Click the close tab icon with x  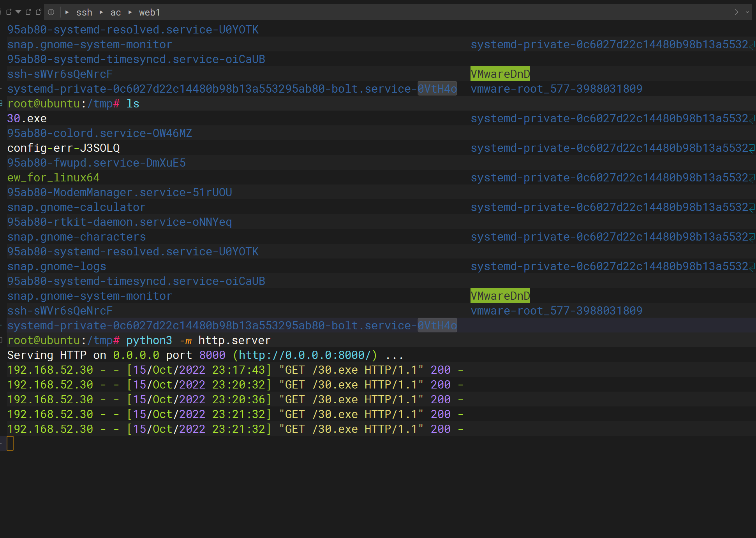tap(28, 12)
